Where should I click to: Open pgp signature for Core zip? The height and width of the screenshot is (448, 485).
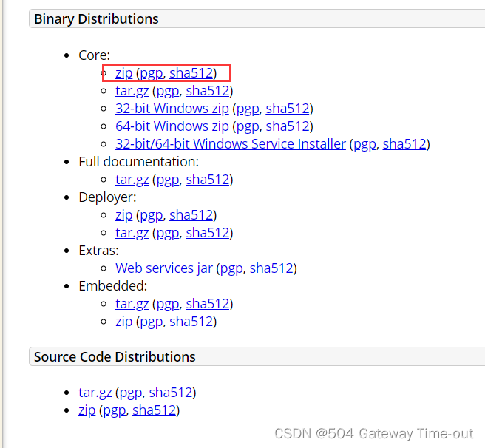tap(151, 73)
